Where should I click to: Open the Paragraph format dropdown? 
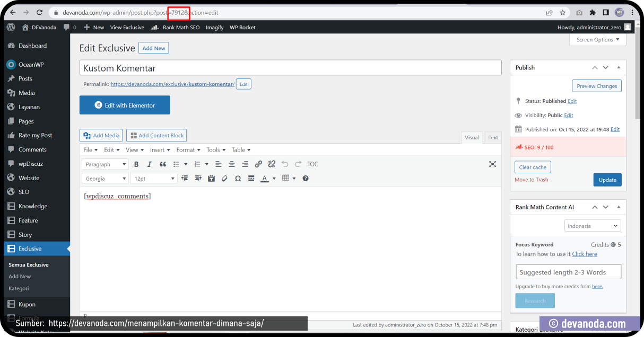point(105,164)
